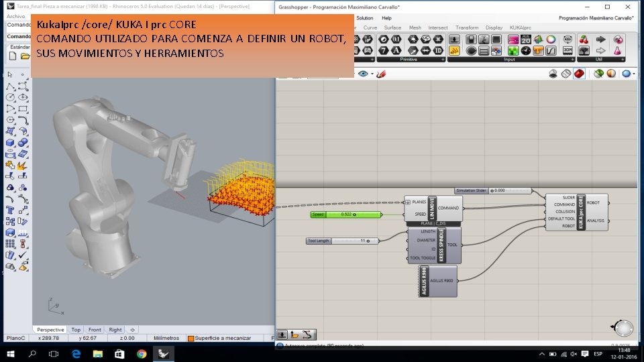This screenshot has height=362, width=644.
Task: Add a pink Number Slider from the Input panel
Action: 513,40
